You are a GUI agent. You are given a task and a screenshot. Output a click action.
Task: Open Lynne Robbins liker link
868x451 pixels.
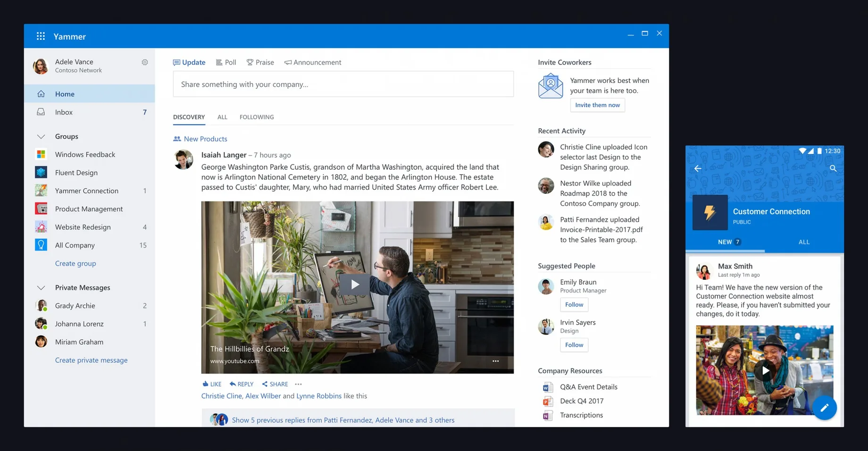[x=319, y=396]
